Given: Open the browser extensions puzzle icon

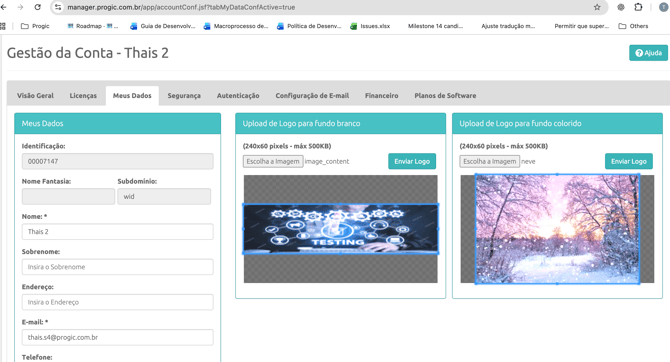Looking at the screenshot, I should (638, 7).
